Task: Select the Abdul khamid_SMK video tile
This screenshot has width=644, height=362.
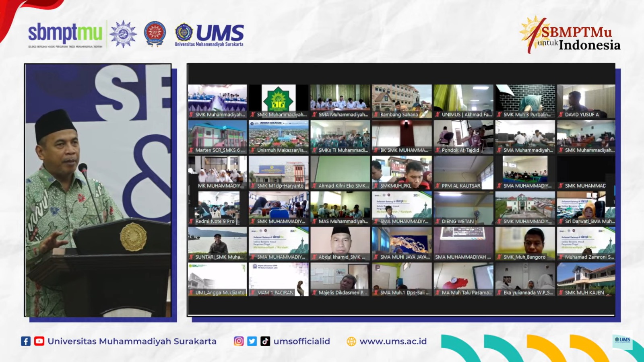Action: pos(340,244)
